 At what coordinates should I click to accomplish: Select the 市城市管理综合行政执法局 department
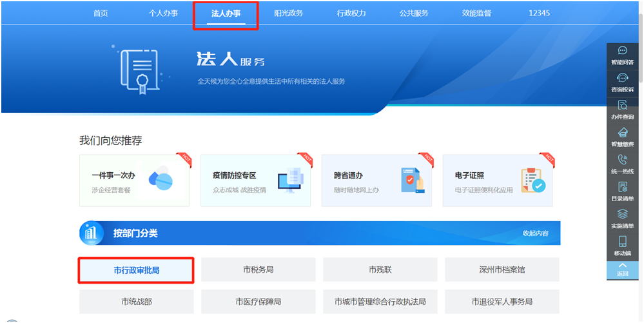click(380, 302)
